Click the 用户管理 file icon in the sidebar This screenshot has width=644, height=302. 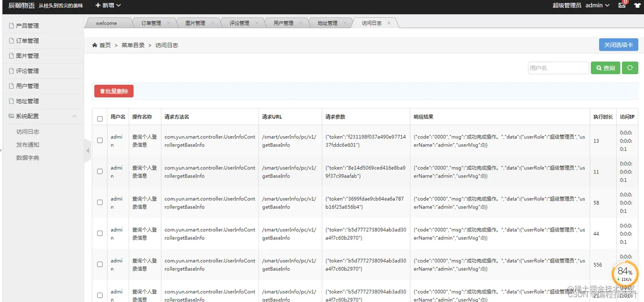[11, 86]
